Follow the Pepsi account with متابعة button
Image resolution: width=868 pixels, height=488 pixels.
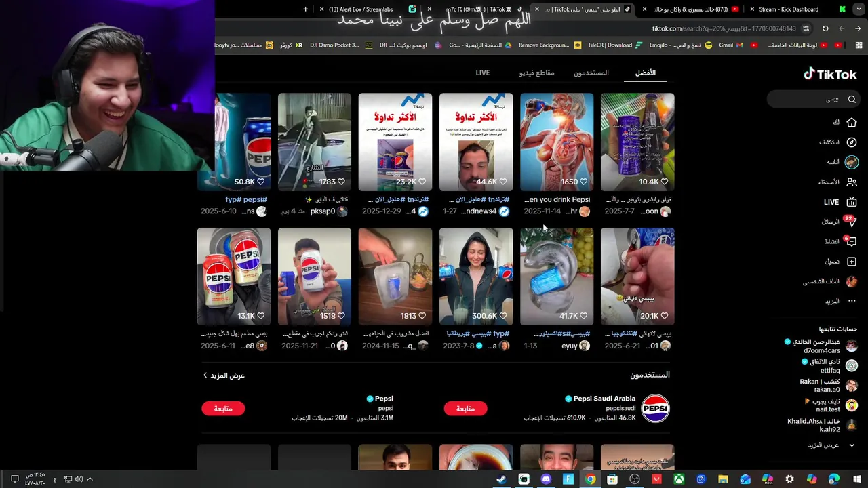223,409
